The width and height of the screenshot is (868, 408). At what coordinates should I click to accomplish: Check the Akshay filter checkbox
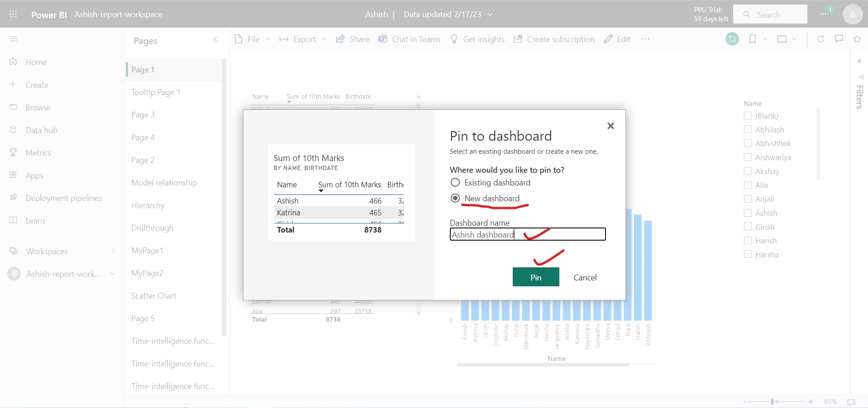(x=748, y=171)
